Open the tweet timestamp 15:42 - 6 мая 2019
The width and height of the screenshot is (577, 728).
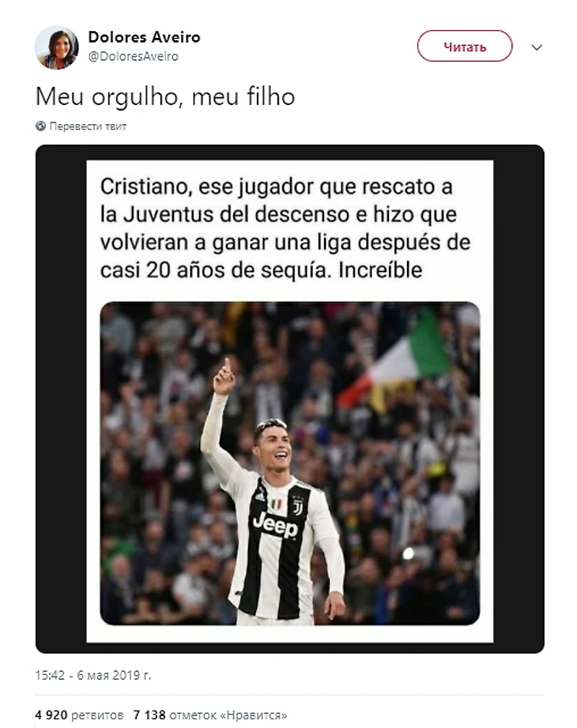[92, 675]
